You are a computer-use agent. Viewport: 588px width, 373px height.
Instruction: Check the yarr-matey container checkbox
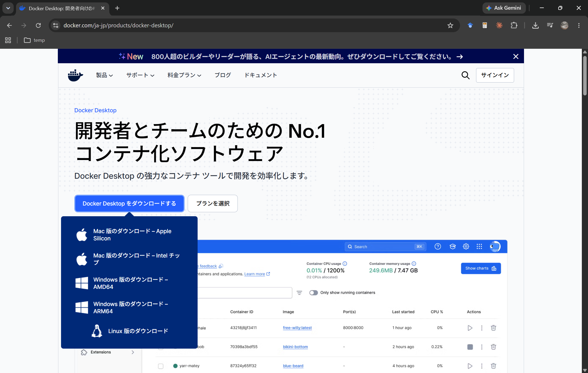(x=161, y=366)
